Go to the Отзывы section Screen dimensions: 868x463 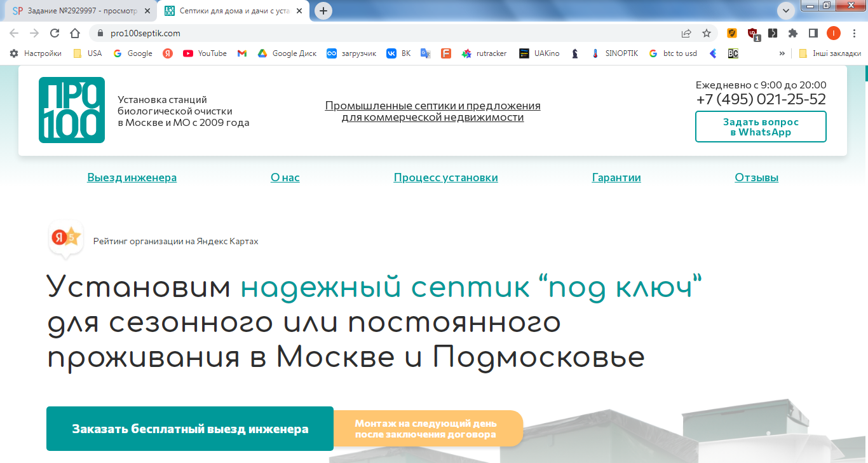[757, 177]
